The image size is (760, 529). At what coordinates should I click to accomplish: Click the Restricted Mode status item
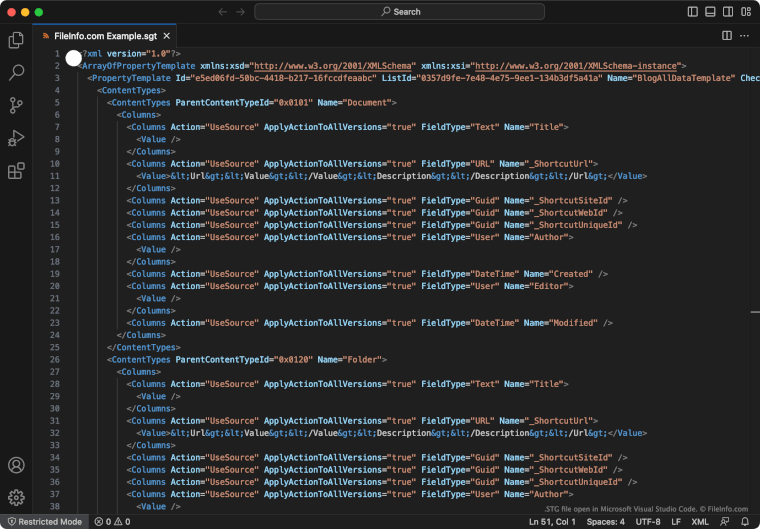(x=45, y=522)
